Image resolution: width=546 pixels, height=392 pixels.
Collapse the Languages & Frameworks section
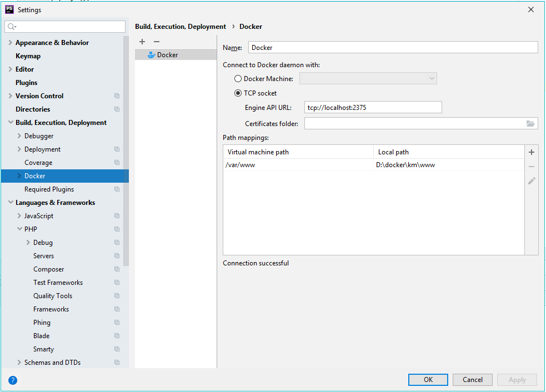(11, 203)
